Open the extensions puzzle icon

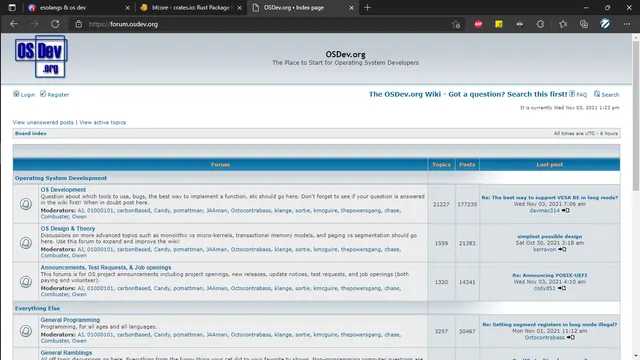click(x=540, y=24)
